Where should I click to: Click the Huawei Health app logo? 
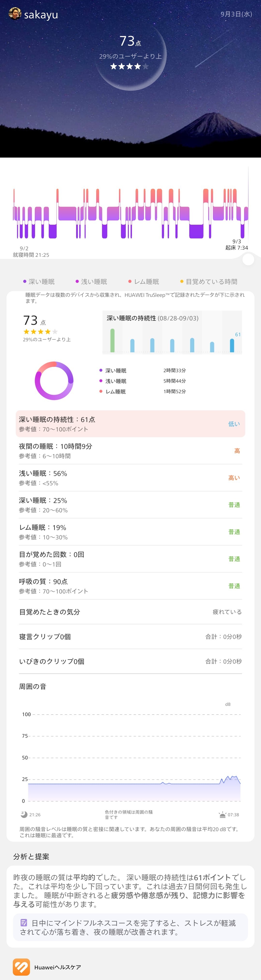point(21,967)
